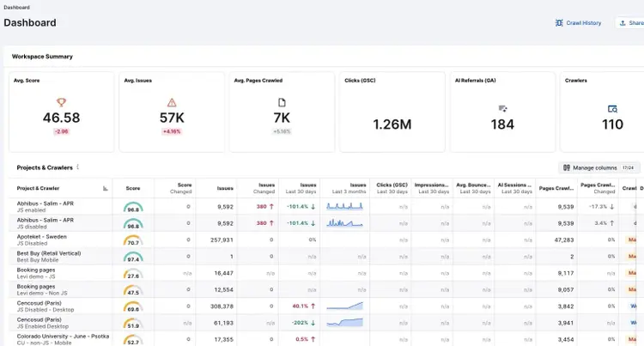Open Crawl History

click(x=578, y=23)
